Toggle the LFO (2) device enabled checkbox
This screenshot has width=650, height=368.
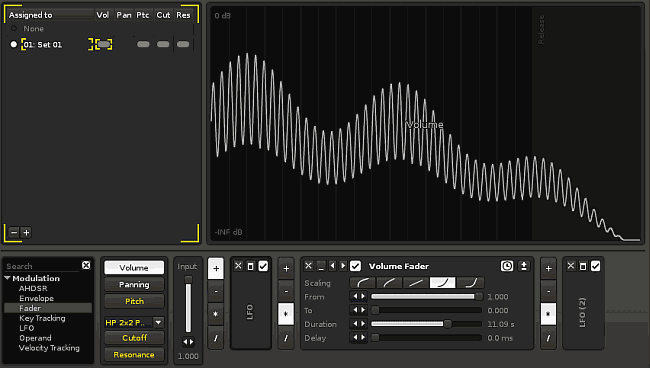tap(596, 266)
